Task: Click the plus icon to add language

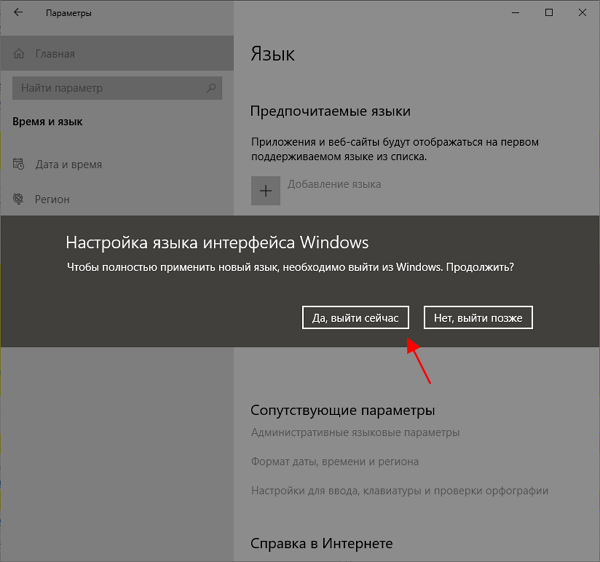Action: point(266,191)
